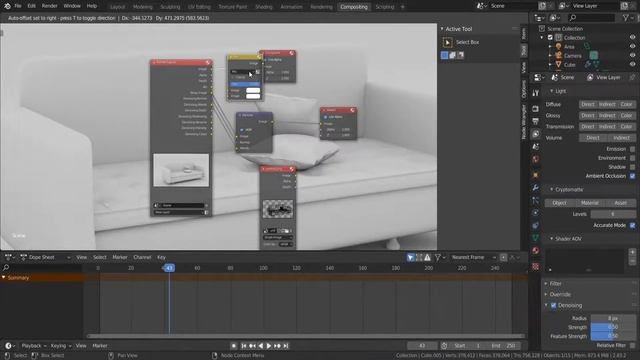Hide the Area light in outliner
Image resolution: width=640 pixels, height=360 pixels.
click(x=632, y=47)
